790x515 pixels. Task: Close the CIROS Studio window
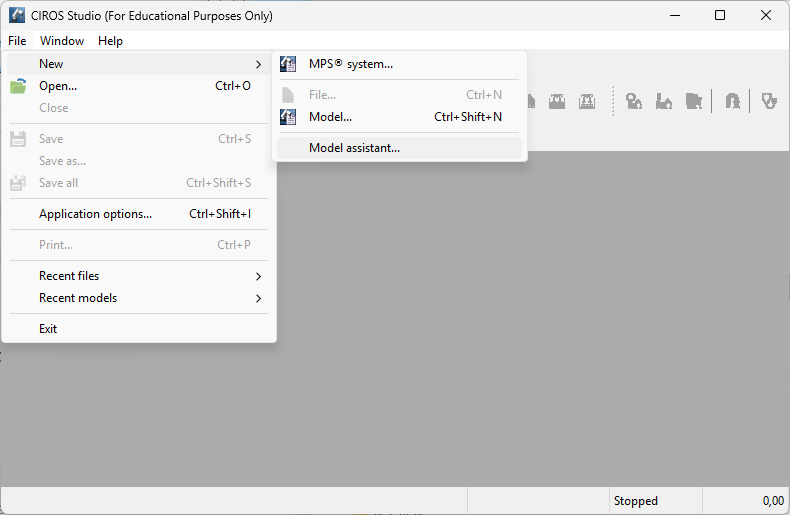coord(766,16)
